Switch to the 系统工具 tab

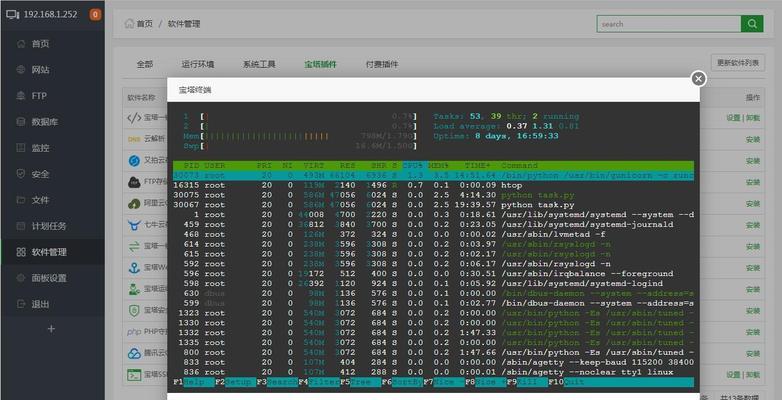point(259,64)
